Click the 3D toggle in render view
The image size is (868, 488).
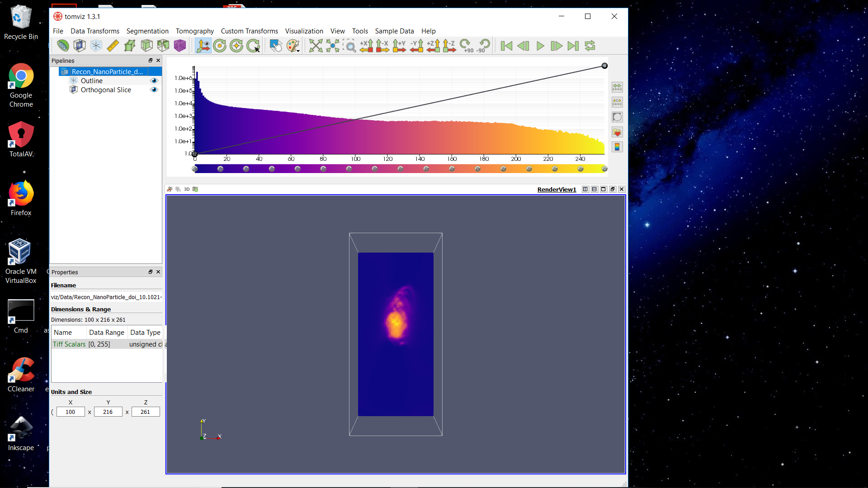[187, 189]
